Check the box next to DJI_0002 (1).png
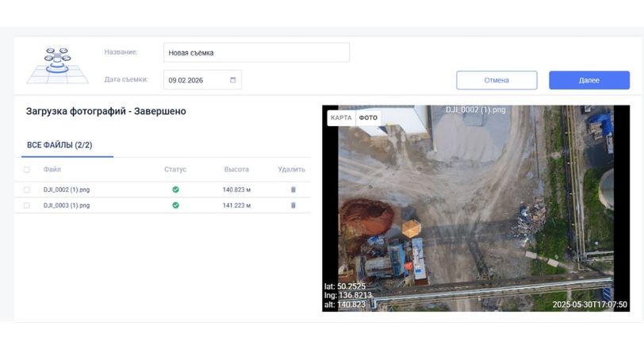This screenshot has width=644, height=349. [27, 190]
